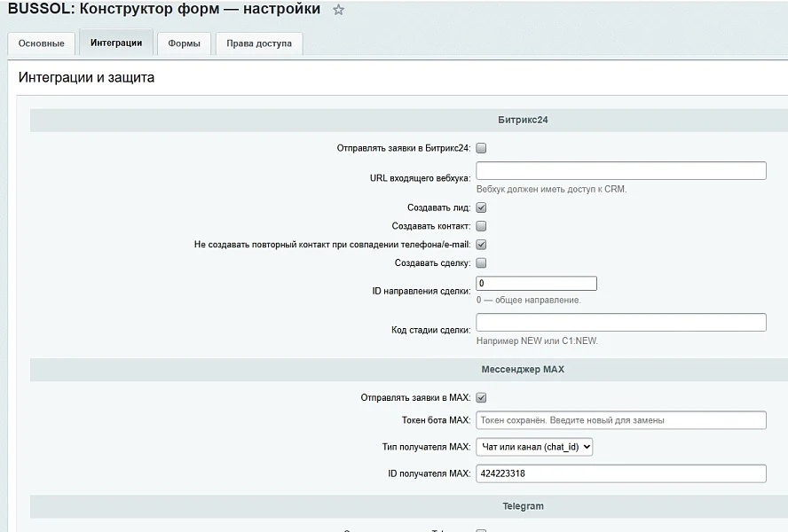Viewport: 788px width, 532px height.
Task: Click label 'URL входящего вебхука:'
Action: tap(420, 178)
